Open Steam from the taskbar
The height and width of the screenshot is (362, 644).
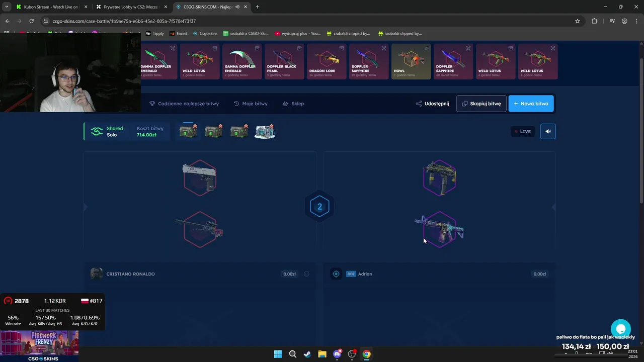[307, 354]
